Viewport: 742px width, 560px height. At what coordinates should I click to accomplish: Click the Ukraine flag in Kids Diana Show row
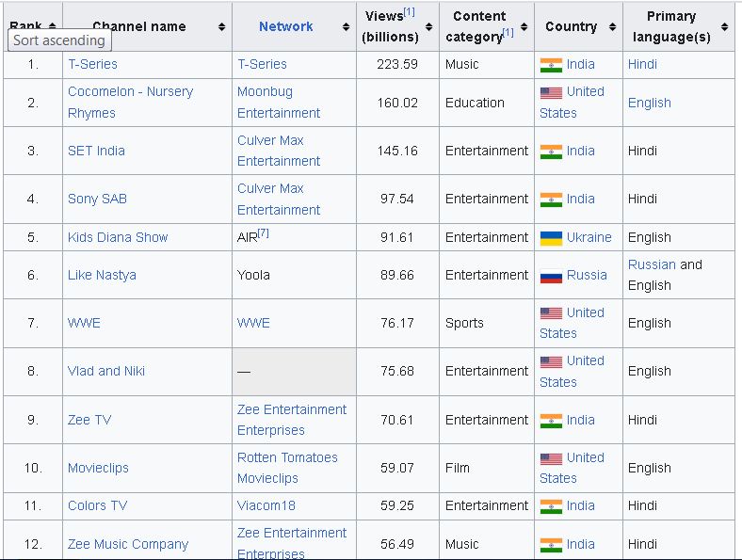[551, 238]
